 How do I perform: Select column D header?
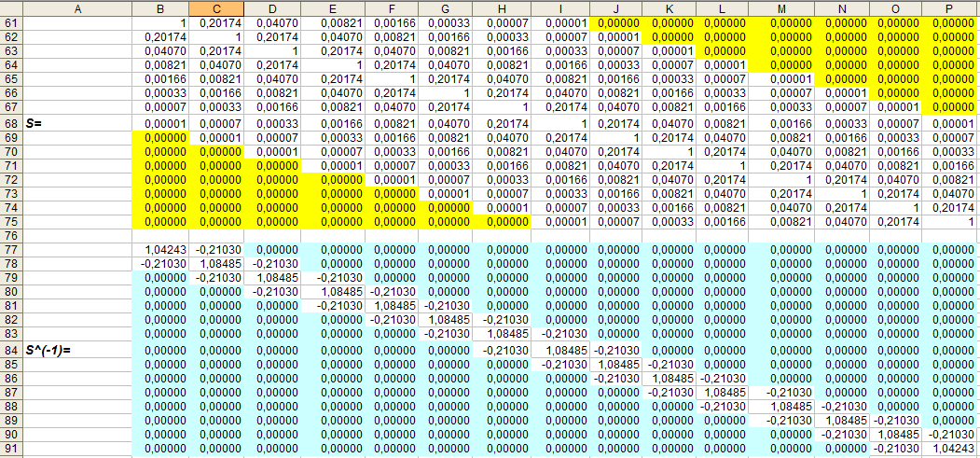pos(272,8)
